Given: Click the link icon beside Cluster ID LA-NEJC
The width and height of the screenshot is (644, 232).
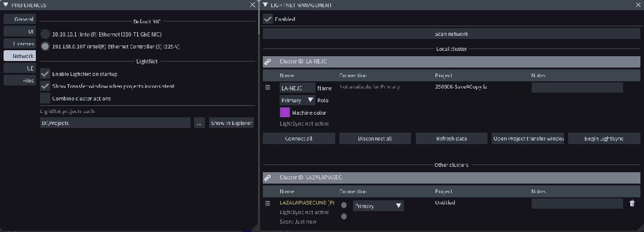Looking at the screenshot, I should pos(268,62).
